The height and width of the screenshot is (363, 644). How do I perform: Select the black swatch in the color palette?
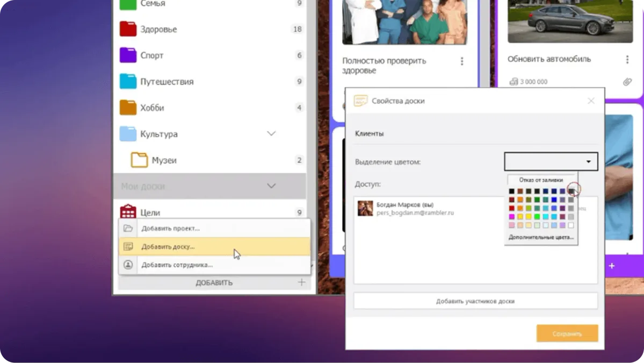click(511, 191)
